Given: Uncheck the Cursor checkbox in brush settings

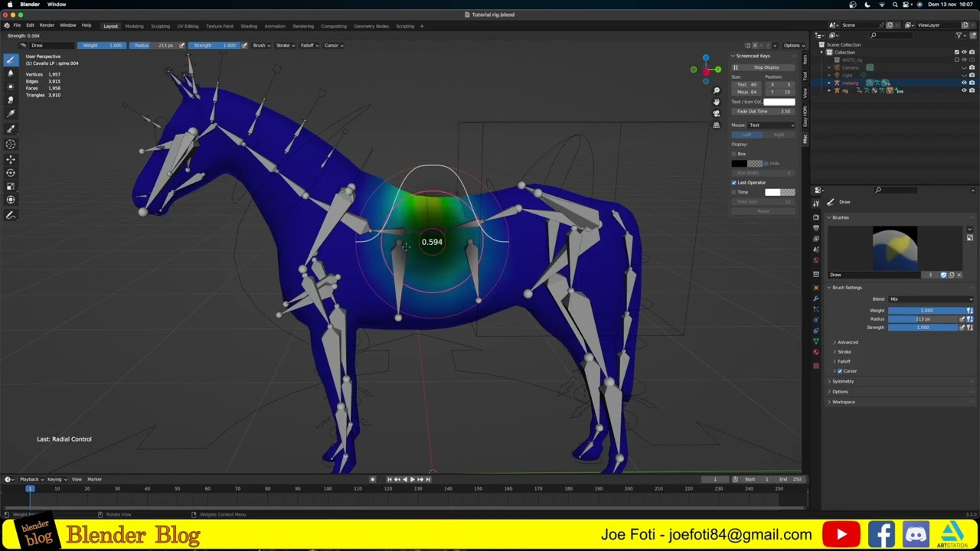Looking at the screenshot, I should (840, 371).
